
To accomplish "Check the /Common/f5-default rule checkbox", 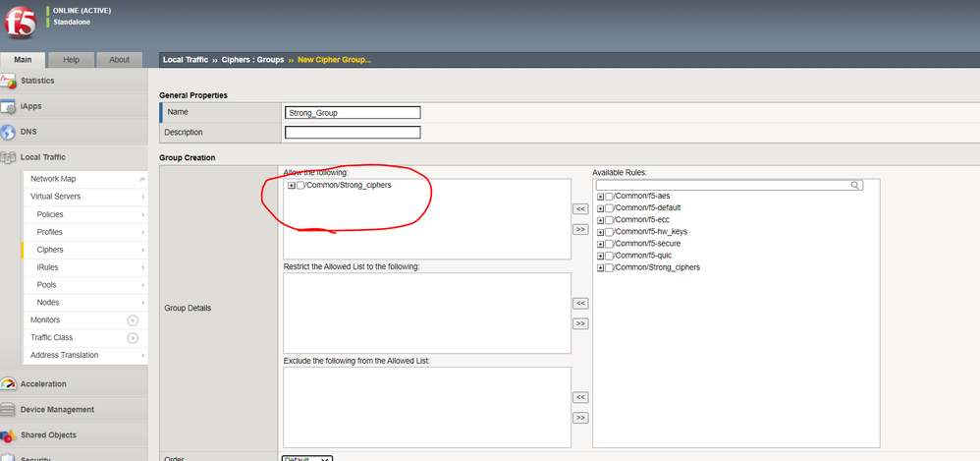I will 610,208.
